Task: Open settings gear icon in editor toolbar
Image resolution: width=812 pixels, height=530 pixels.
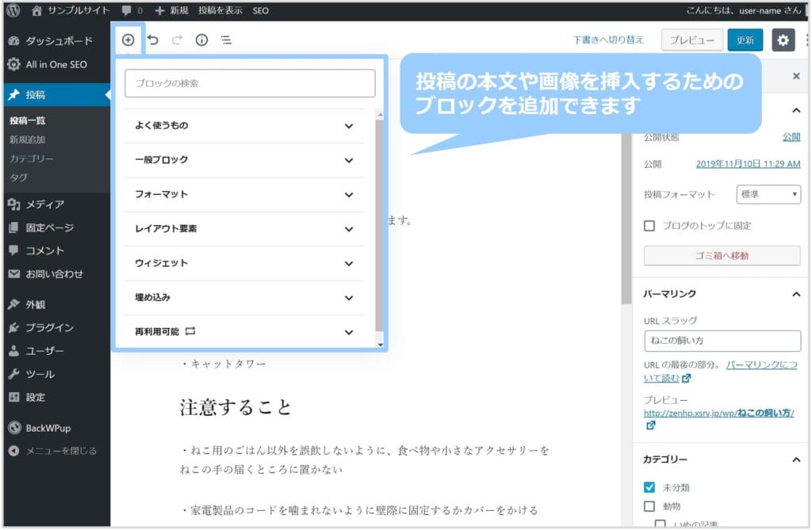Action: tap(783, 40)
